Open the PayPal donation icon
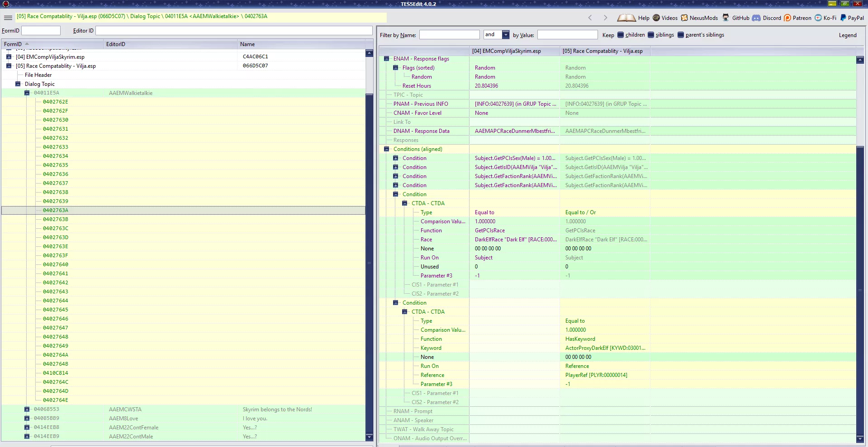Screen dimensions: 868x447 (843, 18)
